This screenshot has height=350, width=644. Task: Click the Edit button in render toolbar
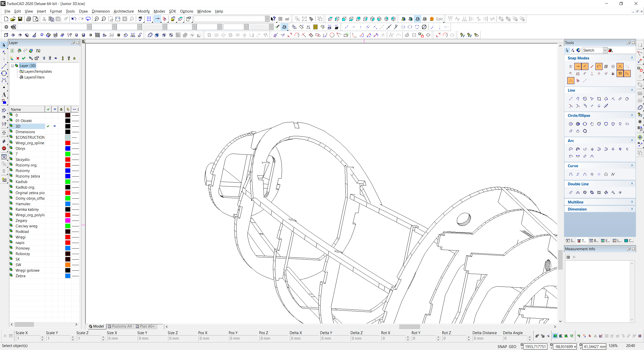(x=439, y=19)
